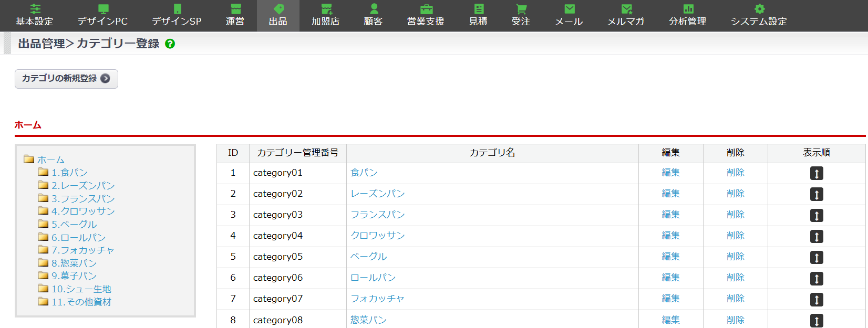Open the 営業支援 briefcase icon
868x328 pixels.
[426, 9]
